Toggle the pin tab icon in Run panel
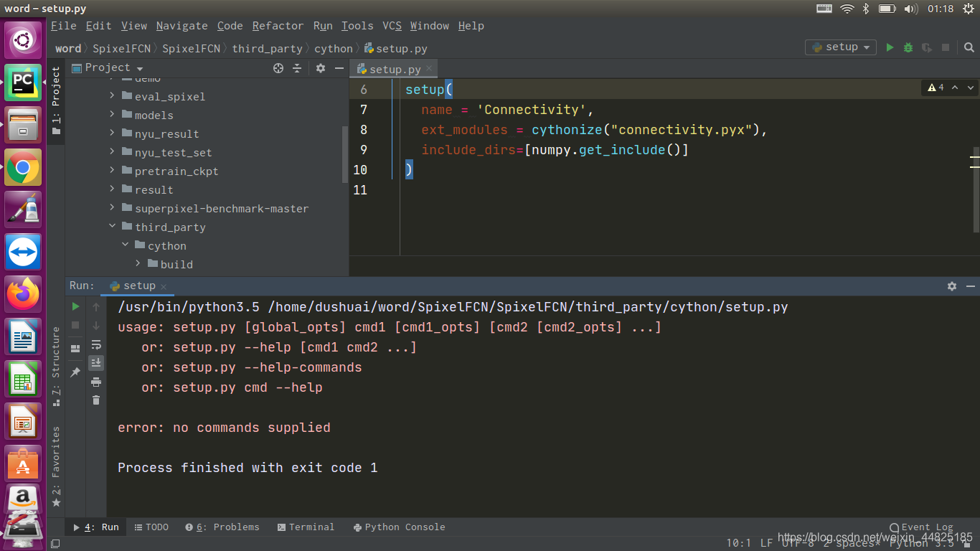 (x=75, y=372)
